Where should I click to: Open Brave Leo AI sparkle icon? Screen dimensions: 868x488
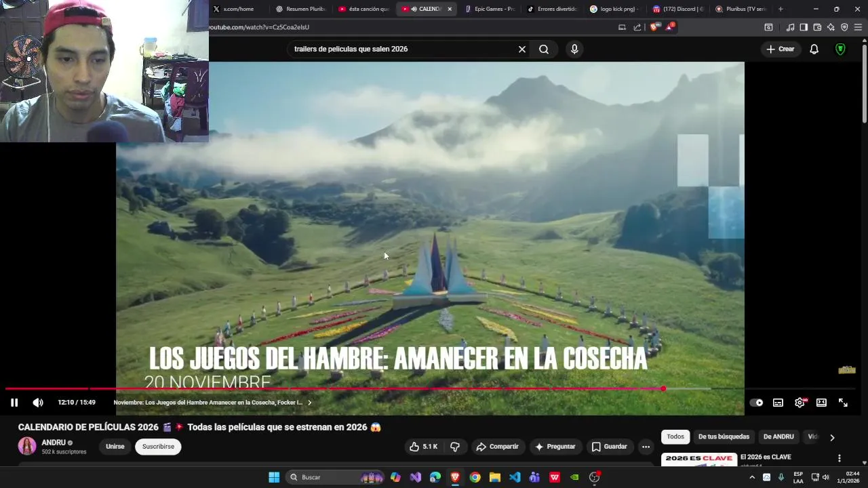[x=831, y=27]
